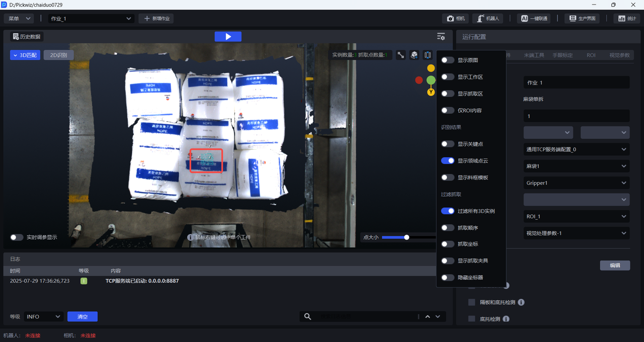Enable the 显示原图 toggle
Image resolution: width=644 pixels, height=342 pixels.
tap(447, 60)
